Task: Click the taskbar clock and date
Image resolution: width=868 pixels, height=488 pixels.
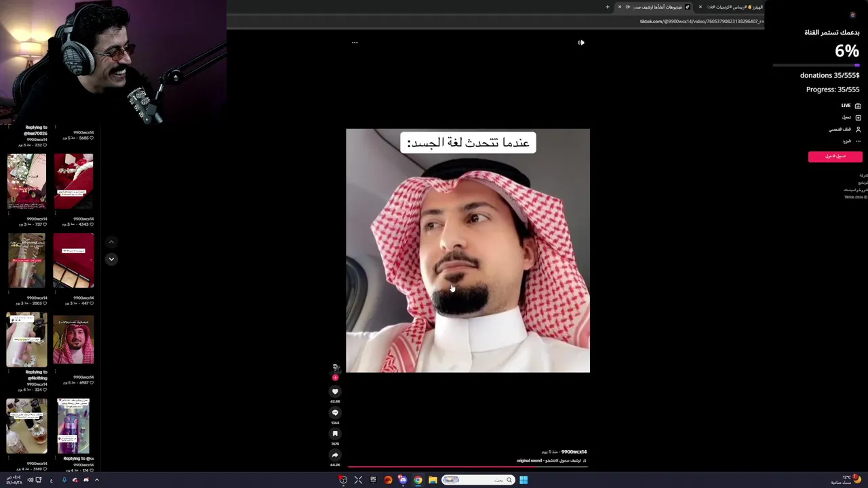Action: pyautogui.click(x=14, y=480)
